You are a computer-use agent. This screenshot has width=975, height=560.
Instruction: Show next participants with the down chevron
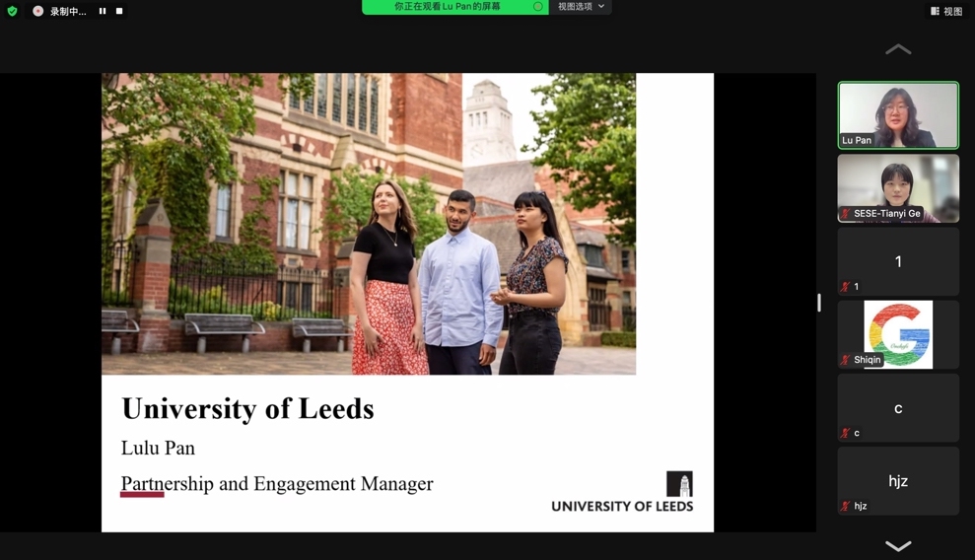(898, 546)
